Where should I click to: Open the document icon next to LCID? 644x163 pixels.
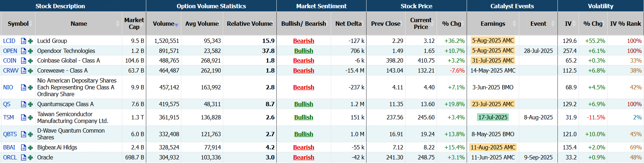[24, 41]
